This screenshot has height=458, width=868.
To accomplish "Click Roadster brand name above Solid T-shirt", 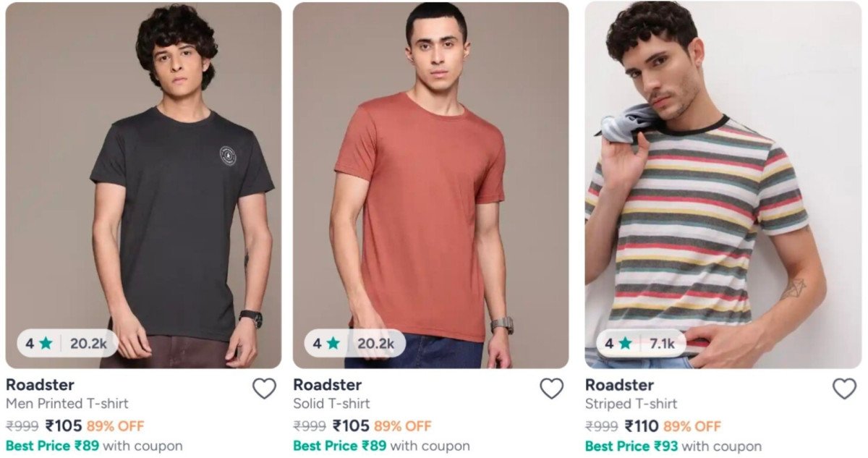I will point(327,385).
